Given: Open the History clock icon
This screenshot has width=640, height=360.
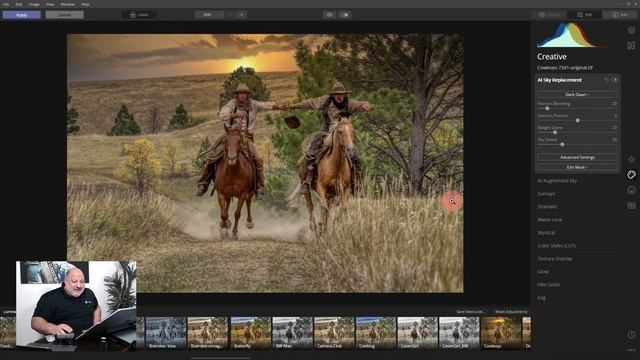Looking at the screenshot, I should tap(631, 335).
